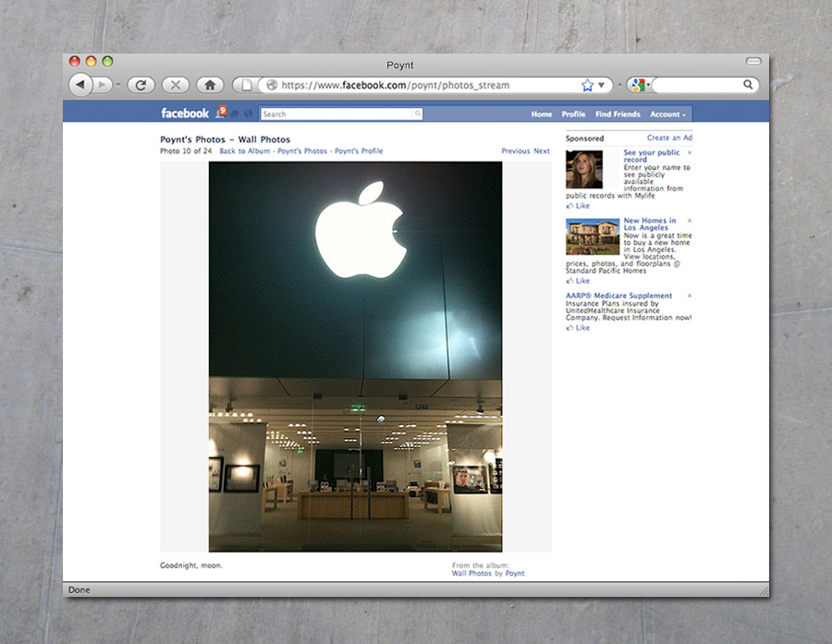Click the window resize grip in status bar

tap(764, 591)
